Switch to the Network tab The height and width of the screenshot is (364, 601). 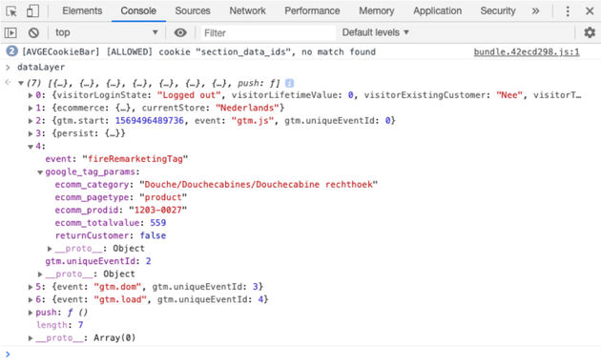click(247, 10)
